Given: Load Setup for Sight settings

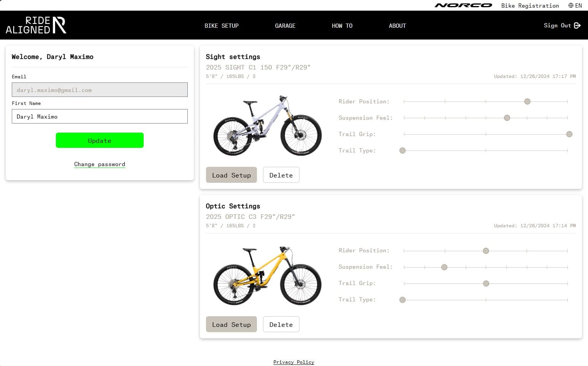Looking at the screenshot, I should [x=231, y=175].
